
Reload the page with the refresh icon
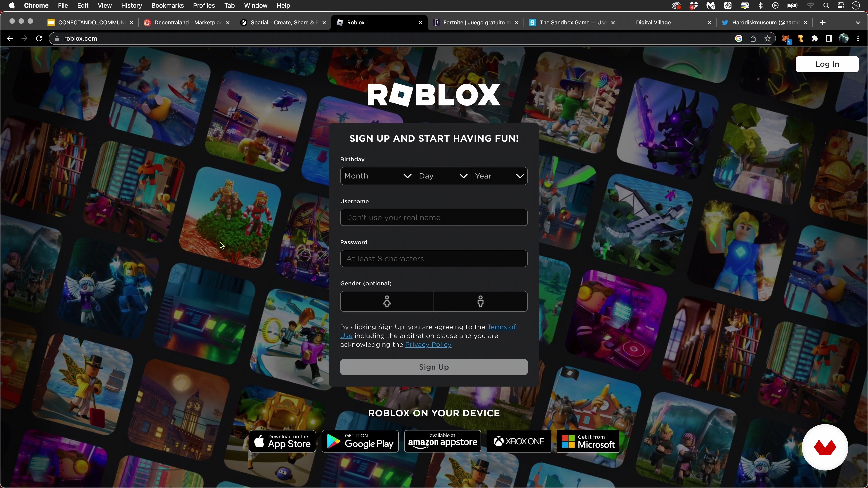[39, 39]
